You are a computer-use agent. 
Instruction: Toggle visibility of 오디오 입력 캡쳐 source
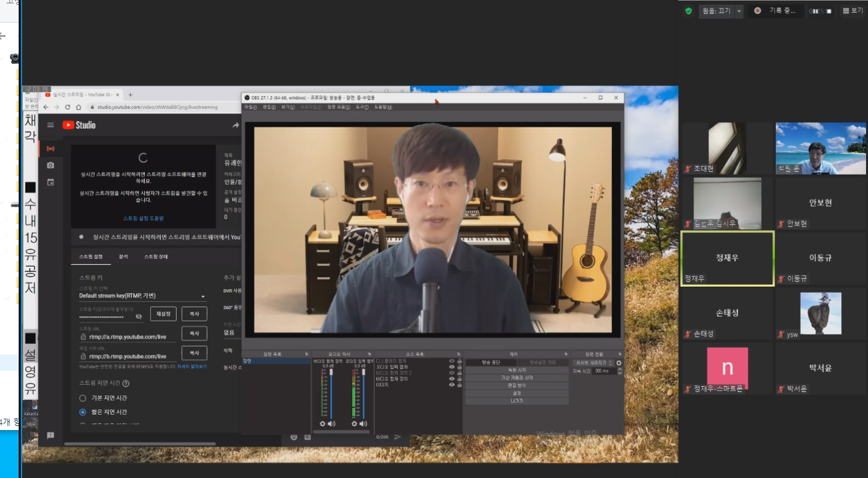[452, 367]
